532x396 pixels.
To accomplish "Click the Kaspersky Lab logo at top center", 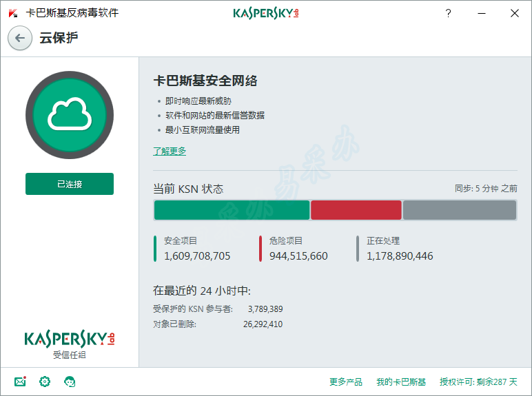I will tap(266, 13).
